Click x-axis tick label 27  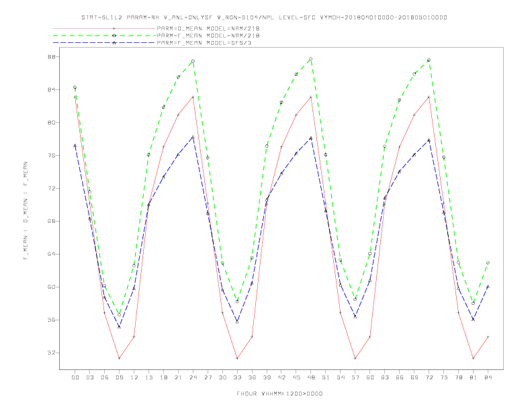208,377
